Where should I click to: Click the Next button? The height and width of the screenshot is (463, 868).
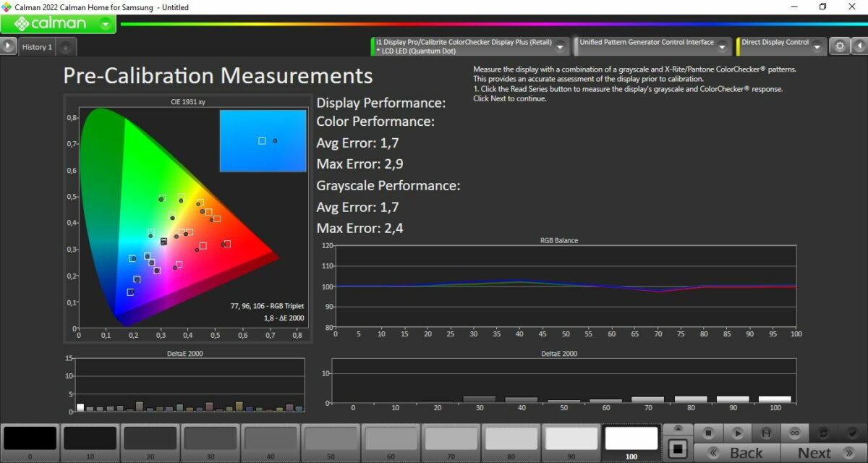(822, 453)
